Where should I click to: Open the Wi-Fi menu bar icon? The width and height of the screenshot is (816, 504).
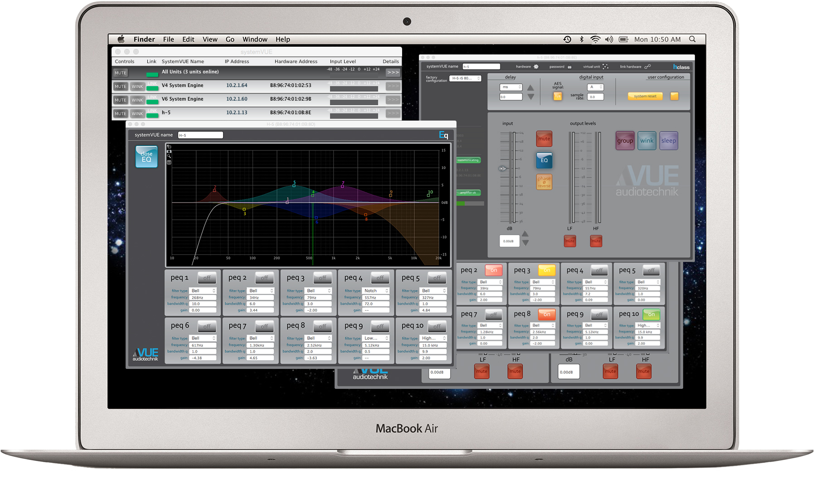point(595,39)
